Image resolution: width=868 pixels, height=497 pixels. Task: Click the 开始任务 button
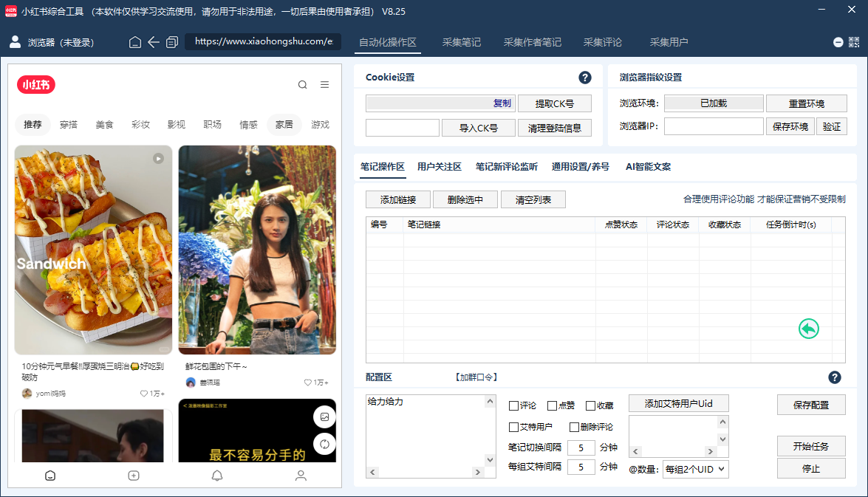(810, 446)
